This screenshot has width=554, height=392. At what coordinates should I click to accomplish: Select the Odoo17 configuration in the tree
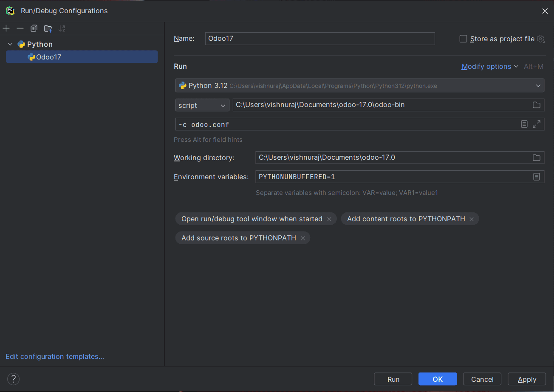[x=82, y=57]
